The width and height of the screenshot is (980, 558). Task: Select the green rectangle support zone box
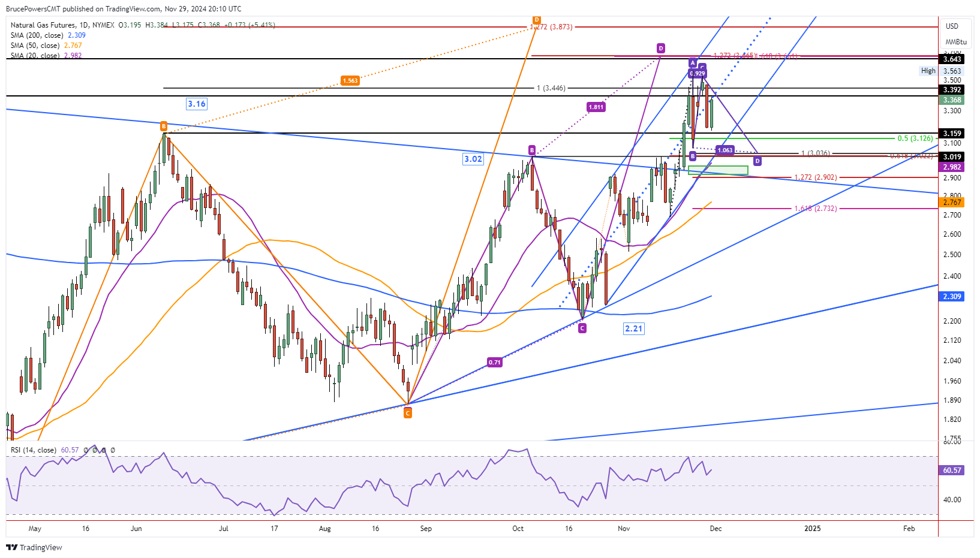pyautogui.click(x=718, y=170)
